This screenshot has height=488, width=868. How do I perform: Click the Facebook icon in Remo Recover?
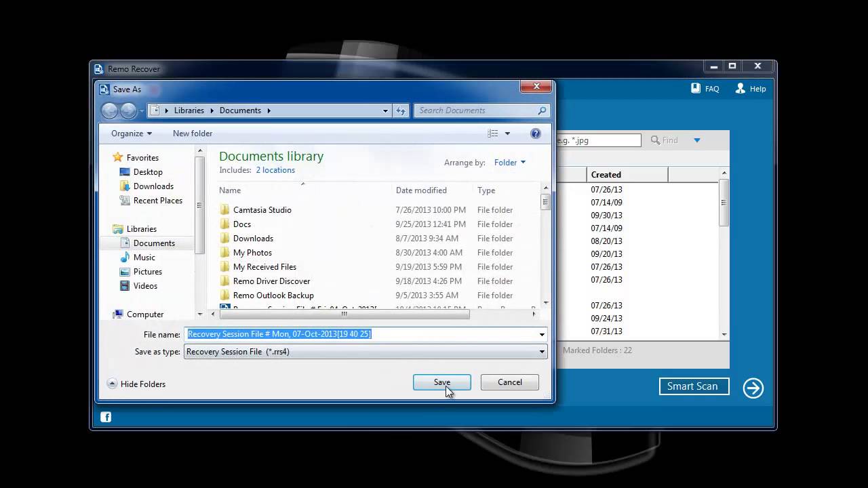pyautogui.click(x=106, y=417)
